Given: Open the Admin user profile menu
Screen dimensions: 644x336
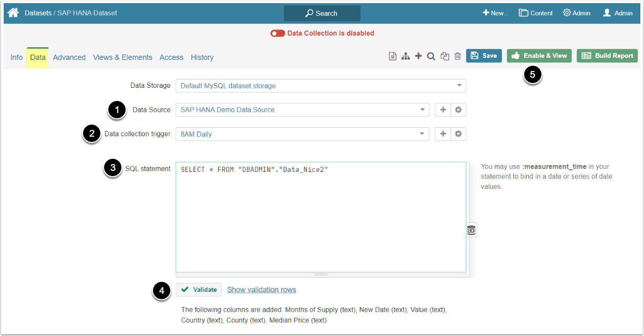Looking at the screenshot, I should click(x=618, y=13).
